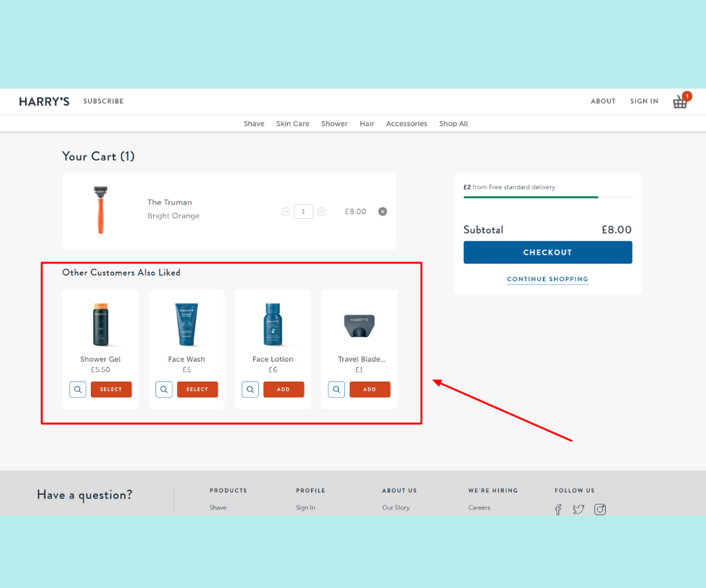
Task: Quick view the Face Wash product
Action: (x=164, y=389)
